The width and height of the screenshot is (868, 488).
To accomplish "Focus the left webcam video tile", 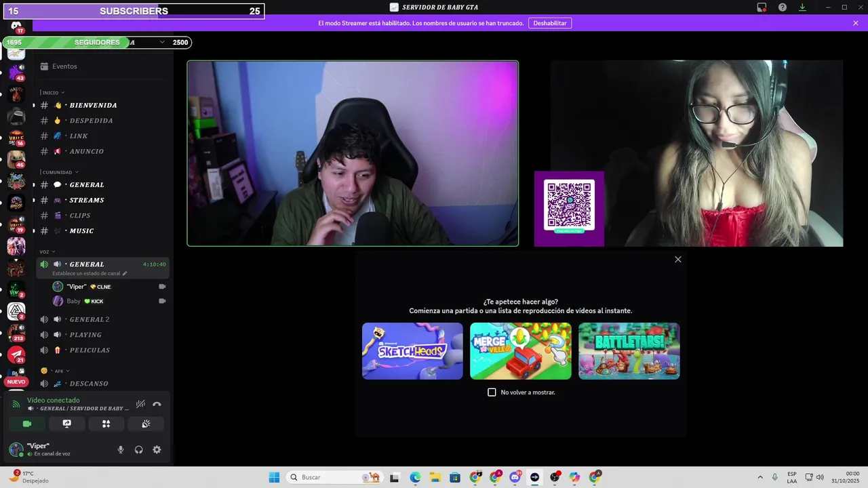I will pos(353,153).
